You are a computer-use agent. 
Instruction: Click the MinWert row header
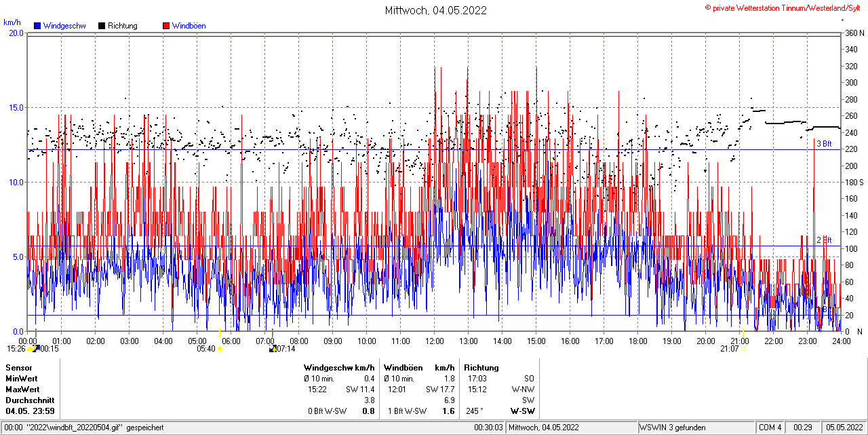[x=22, y=379]
